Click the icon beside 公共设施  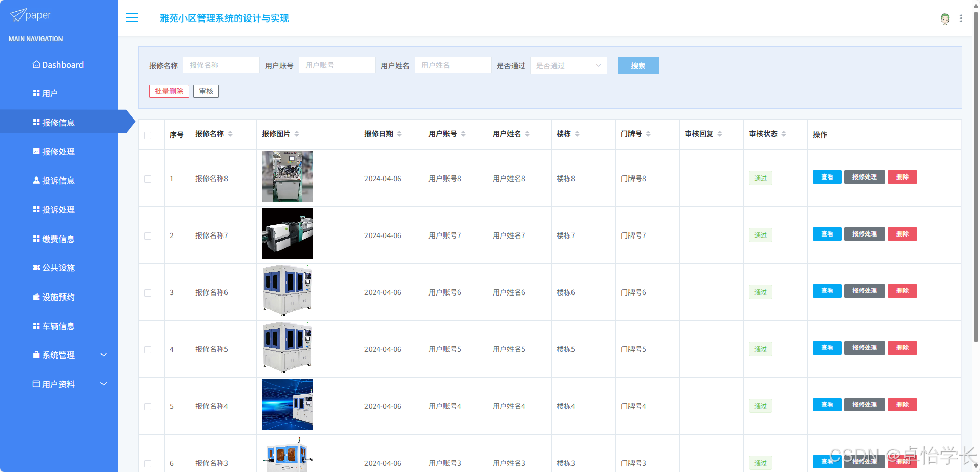click(x=36, y=268)
